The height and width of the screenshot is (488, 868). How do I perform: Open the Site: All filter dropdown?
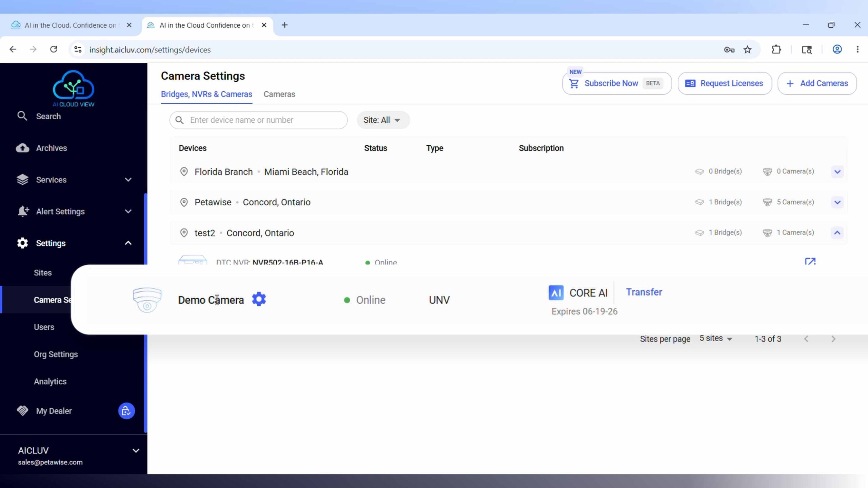[383, 120]
